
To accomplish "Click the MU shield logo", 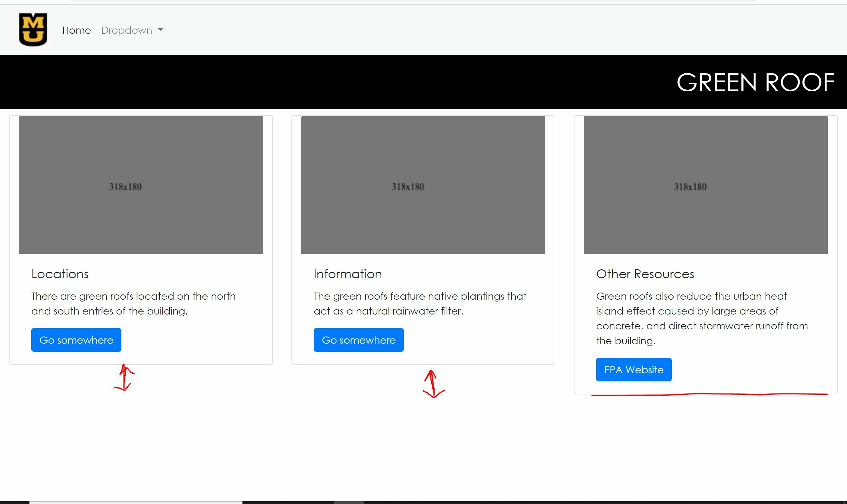I will (33, 29).
